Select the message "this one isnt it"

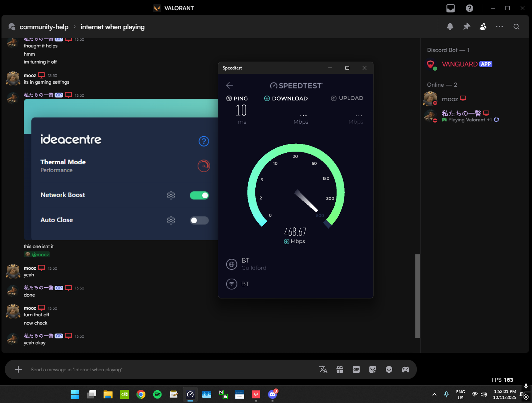(39, 247)
